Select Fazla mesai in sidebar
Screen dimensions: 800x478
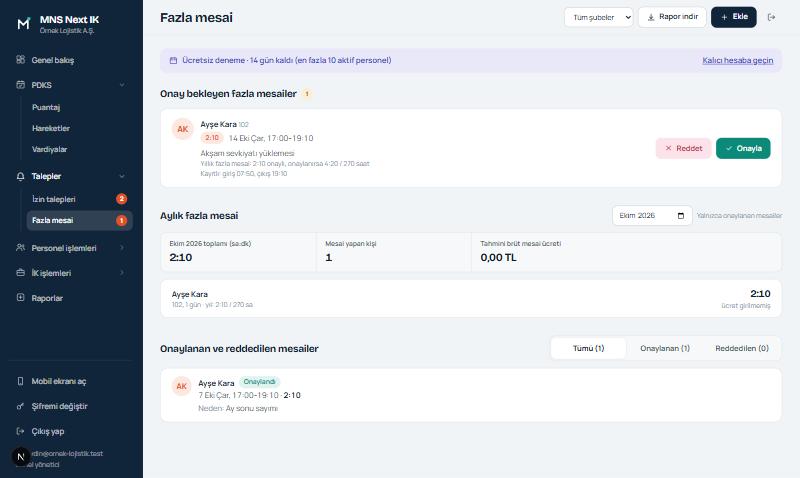point(80,220)
